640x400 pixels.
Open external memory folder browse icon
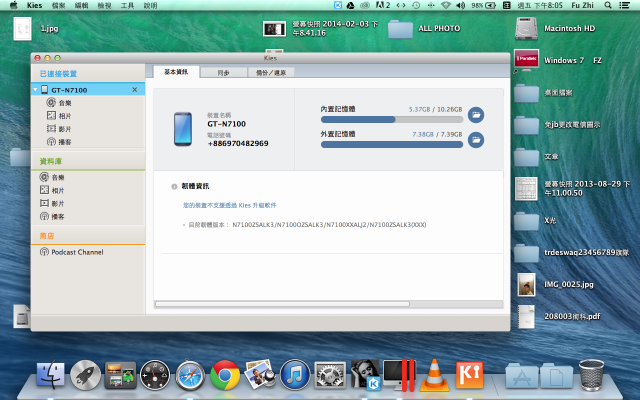pos(476,140)
